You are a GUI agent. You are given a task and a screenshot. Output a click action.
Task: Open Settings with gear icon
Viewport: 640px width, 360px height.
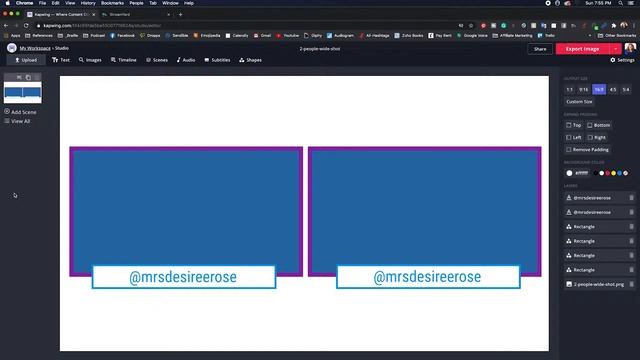click(622, 60)
